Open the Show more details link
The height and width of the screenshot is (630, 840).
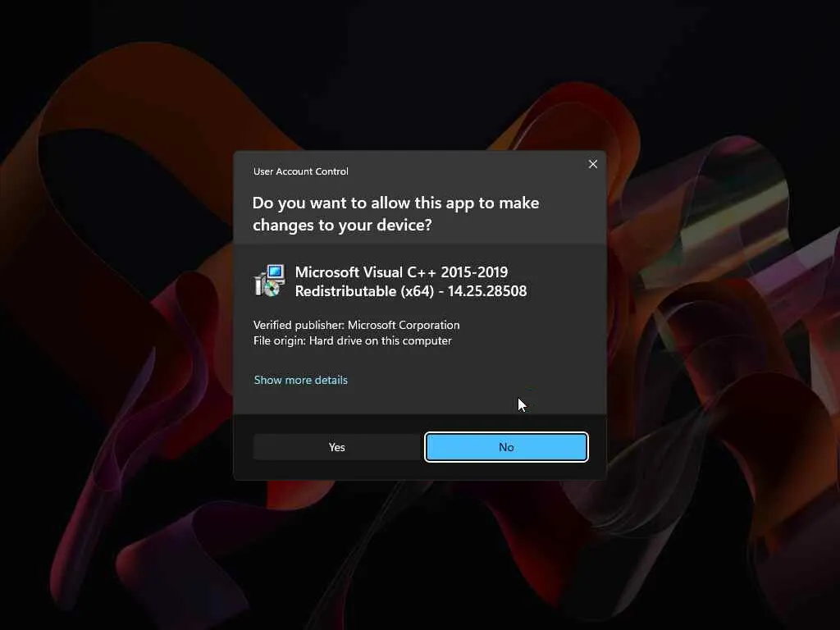tap(300, 380)
